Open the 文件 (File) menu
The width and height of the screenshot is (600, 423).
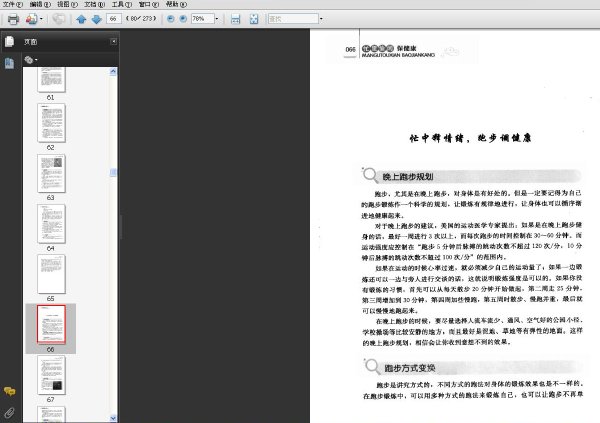click(13, 4)
